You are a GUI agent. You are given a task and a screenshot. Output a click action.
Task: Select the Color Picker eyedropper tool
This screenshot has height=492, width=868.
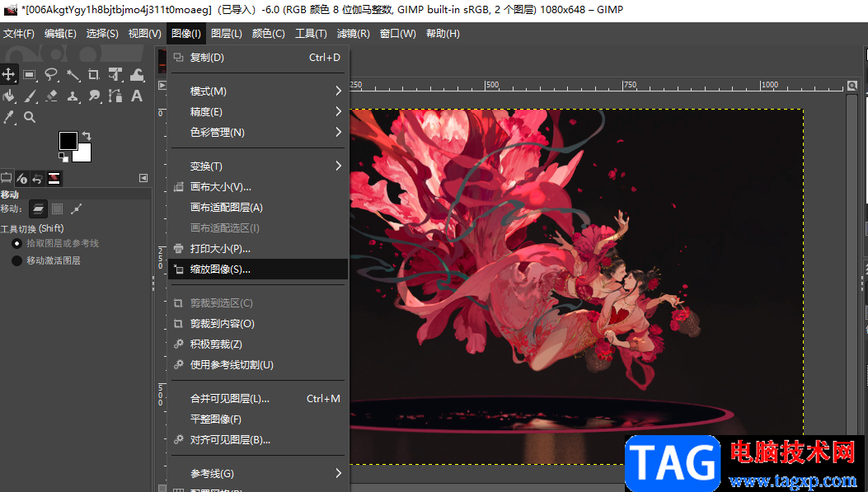[9, 117]
